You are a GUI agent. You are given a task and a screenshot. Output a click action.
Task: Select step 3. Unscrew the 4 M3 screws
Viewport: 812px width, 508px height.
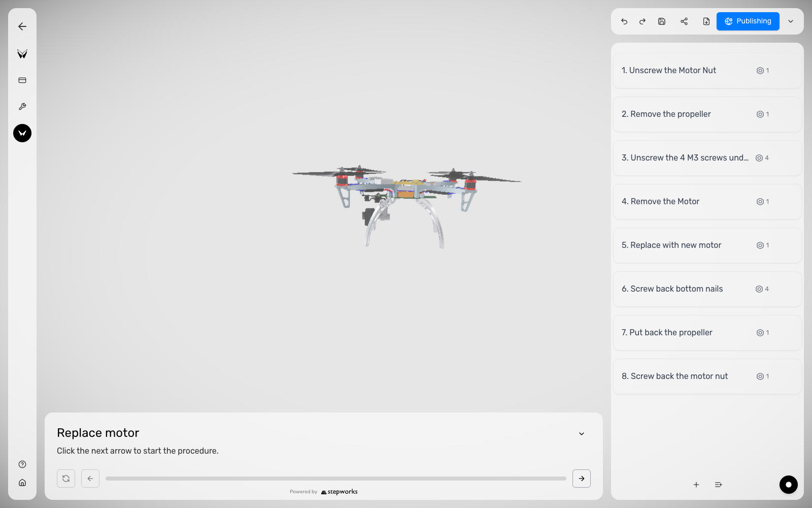707,158
